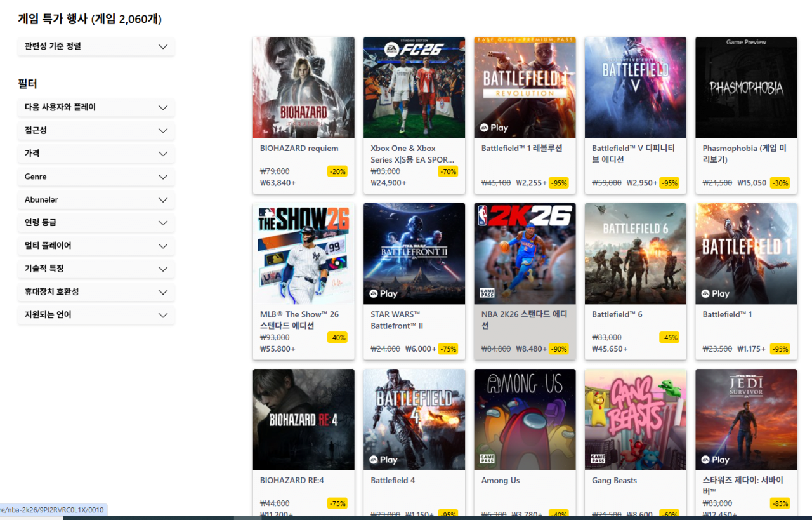
Task: Click the Game Pass badge on Among Us cover
Action: tap(487, 459)
